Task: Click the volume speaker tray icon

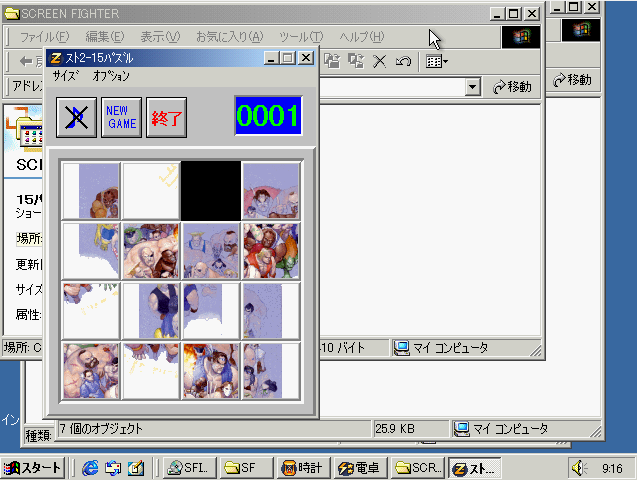Action: (578, 468)
